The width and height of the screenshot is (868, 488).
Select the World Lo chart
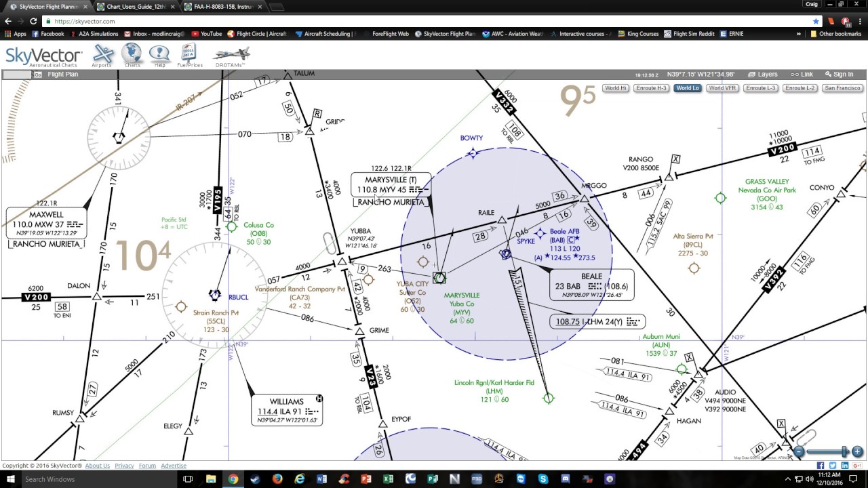(x=688, y=88)
